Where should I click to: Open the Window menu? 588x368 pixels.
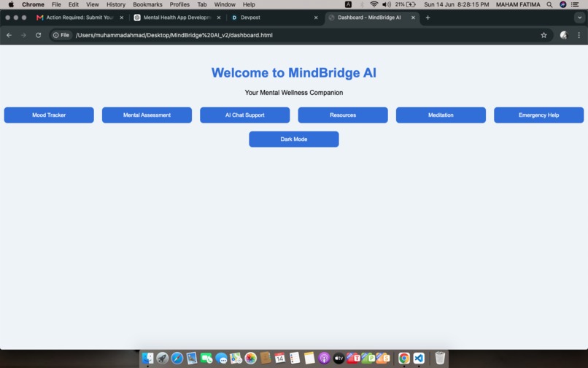pos(225,4)
